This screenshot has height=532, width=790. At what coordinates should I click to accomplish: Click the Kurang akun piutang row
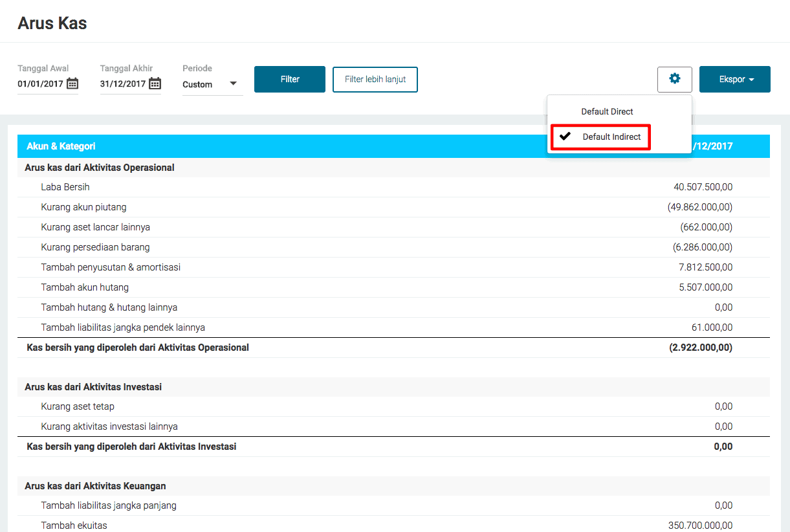tap(393, 207)
